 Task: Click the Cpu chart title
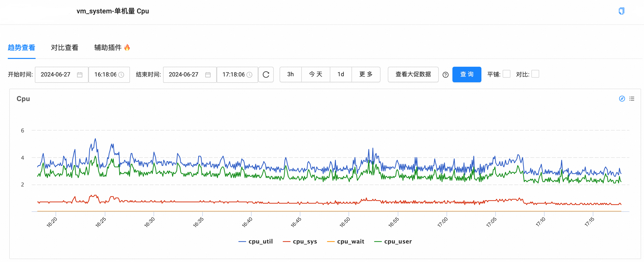23,99
